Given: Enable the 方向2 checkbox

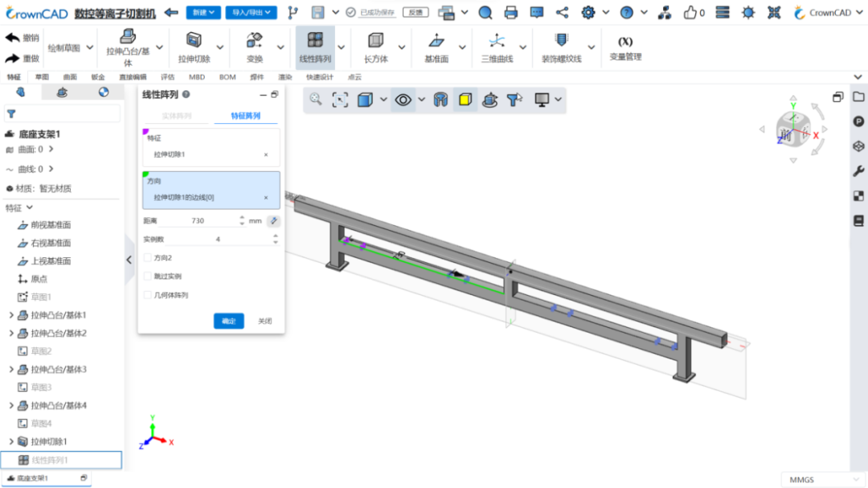Looking at the screenshot, I should click(x=147, y=257).
